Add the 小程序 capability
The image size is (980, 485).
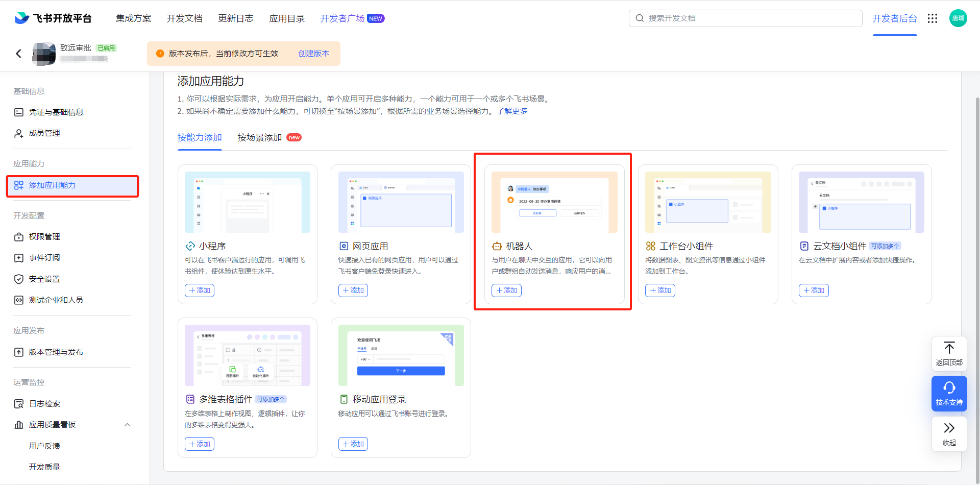pos(200,290)
